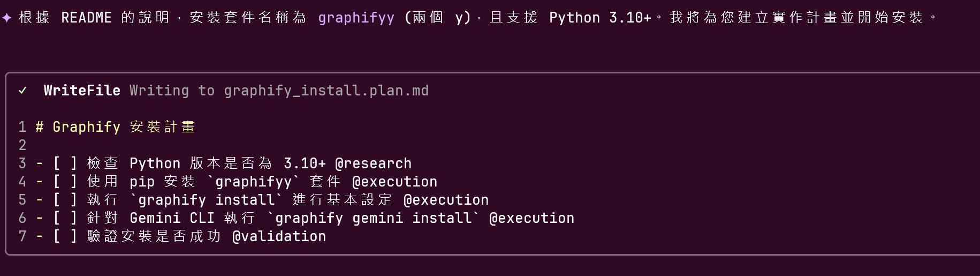This screenshot has height=276, width=980.
Task: Click the graphify_install.plan.md file name
Action: pos(326,91)
